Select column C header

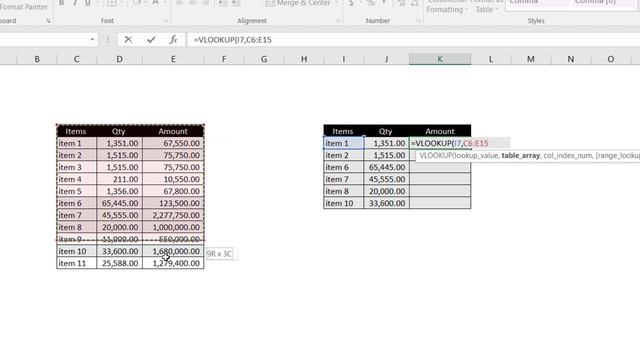pyautogui.click(x=77, y=59)
